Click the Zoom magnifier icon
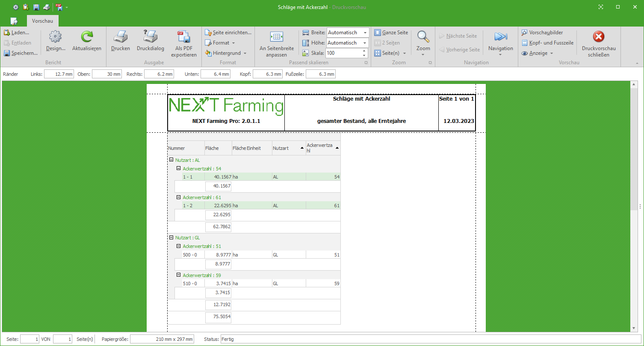 423,37
